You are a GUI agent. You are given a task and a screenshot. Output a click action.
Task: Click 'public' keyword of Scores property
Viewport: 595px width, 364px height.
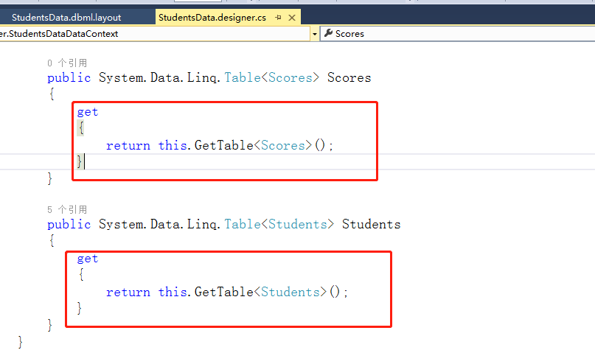click(x=69, y=78)
